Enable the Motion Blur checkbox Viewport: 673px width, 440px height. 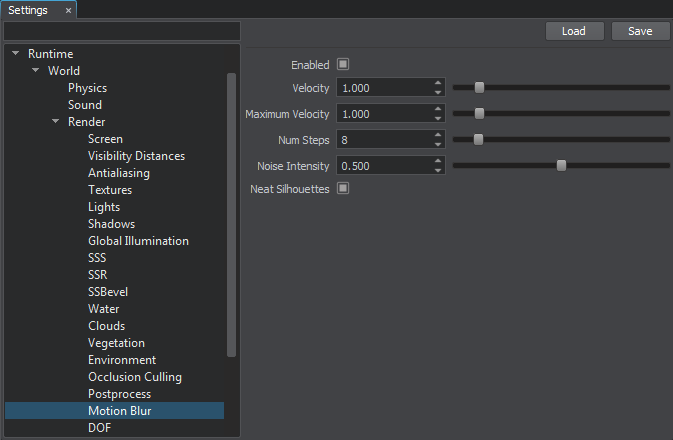pyautogui.click(x=343, y=65)
